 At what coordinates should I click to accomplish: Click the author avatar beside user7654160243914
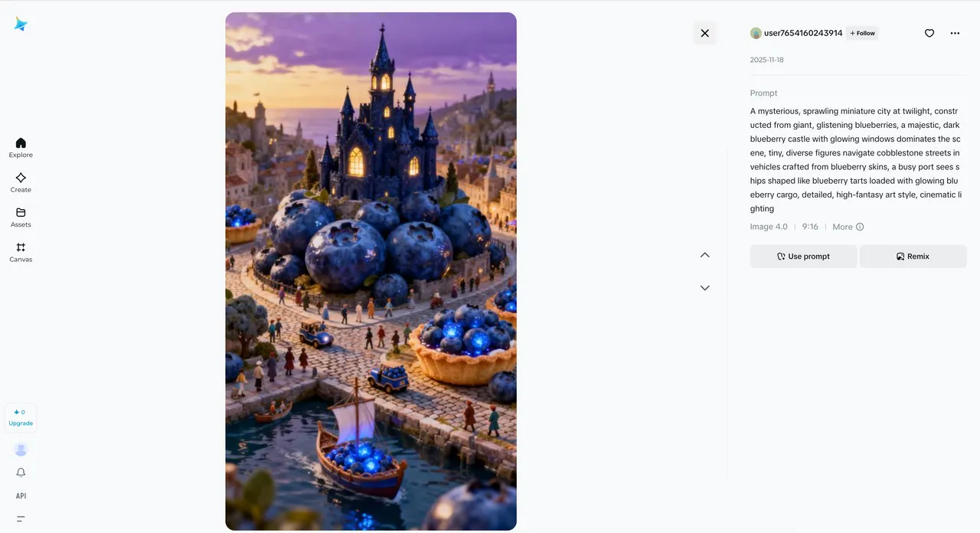pyautogui.click(x=756, y=33)
